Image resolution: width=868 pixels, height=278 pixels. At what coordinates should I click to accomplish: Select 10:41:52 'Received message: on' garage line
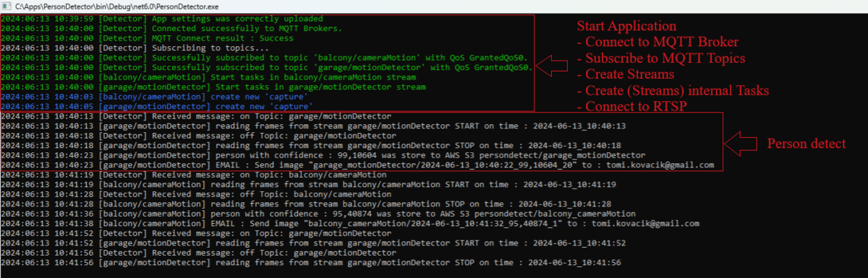click(197, 233)
